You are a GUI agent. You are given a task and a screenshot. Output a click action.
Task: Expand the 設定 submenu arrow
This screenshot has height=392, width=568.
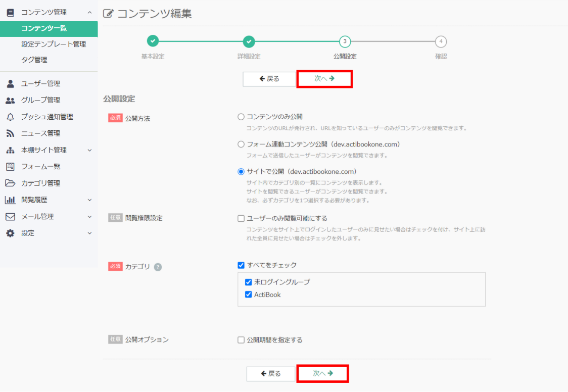[x=89, y=233]
